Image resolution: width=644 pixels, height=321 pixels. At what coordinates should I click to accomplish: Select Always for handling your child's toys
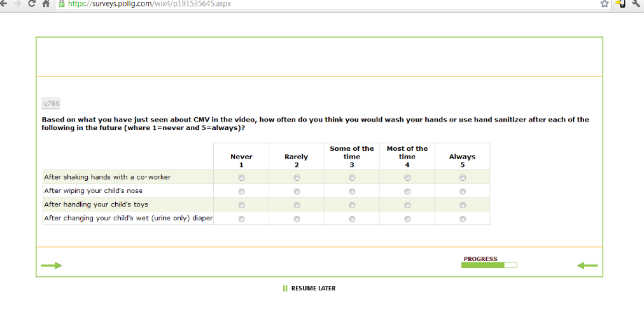pos(463,205)
